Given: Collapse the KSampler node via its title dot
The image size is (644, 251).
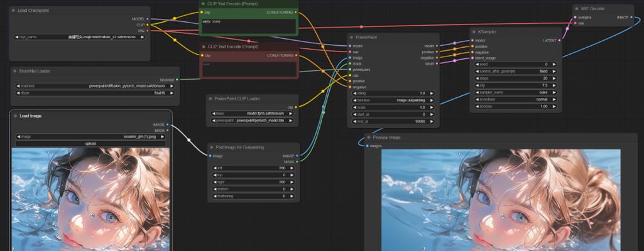Looking at the screenshot, I should [x=474, y=31].
